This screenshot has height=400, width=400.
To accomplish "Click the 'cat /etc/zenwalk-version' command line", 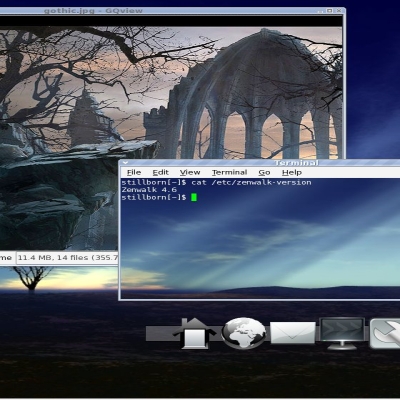I will click(216, 182).
